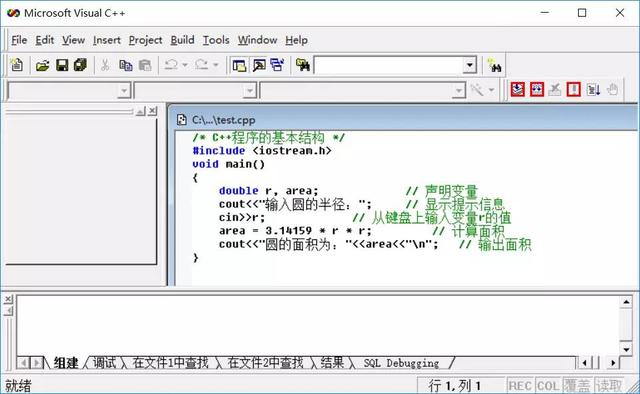Click the Build toolbar icon
The width and height of the screenshot is (640, 394).
coord(537,89)
